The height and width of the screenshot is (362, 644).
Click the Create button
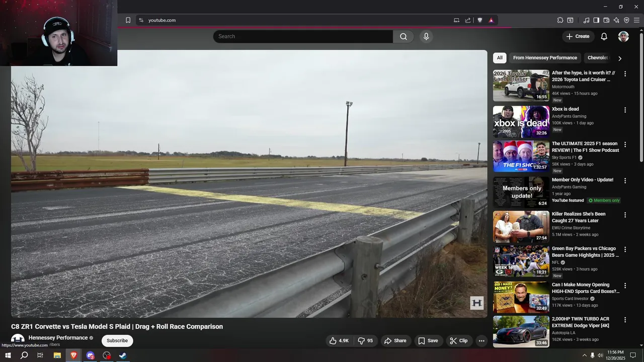coord(578,36)
